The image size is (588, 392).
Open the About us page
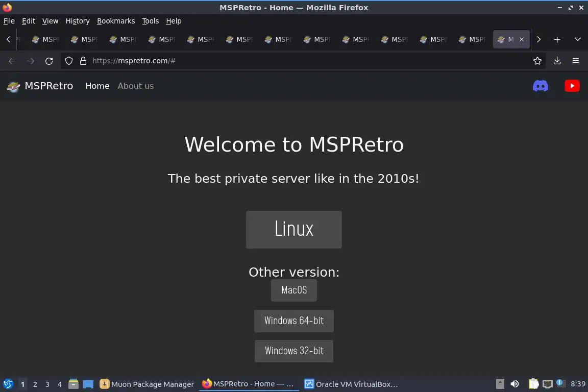(136, 86)
